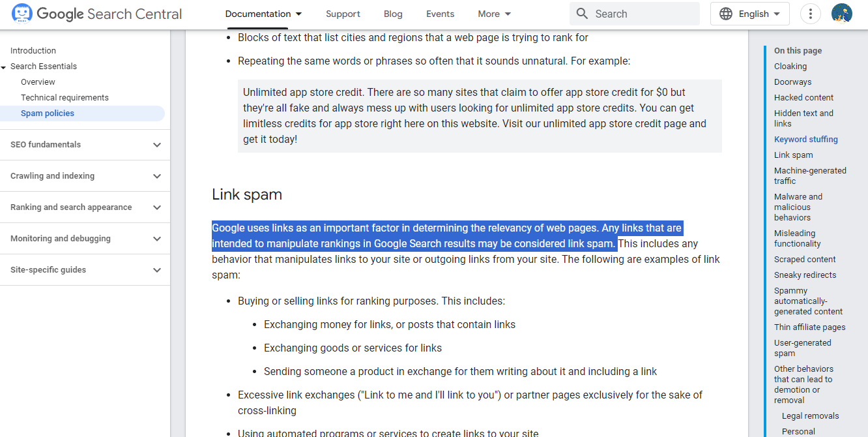Go to the Blog tab
The width and height of the screenshot is (868, 437).
(x=393, y=14)
